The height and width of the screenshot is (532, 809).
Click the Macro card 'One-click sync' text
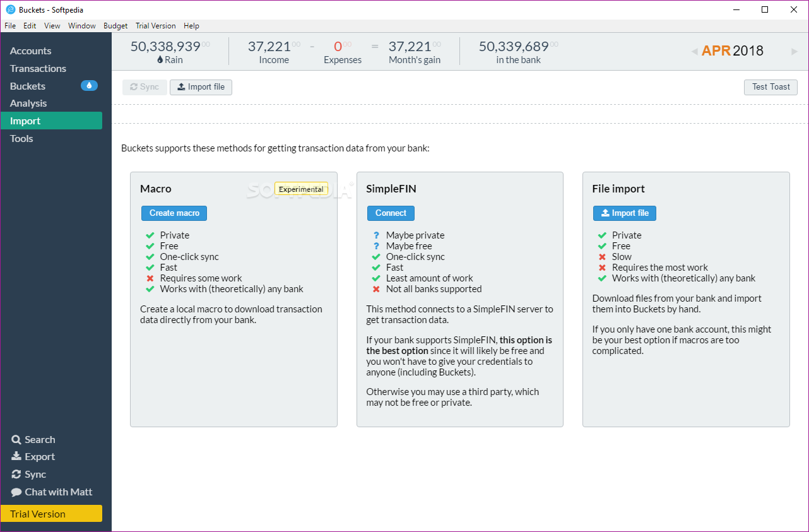tap(189, 257)
